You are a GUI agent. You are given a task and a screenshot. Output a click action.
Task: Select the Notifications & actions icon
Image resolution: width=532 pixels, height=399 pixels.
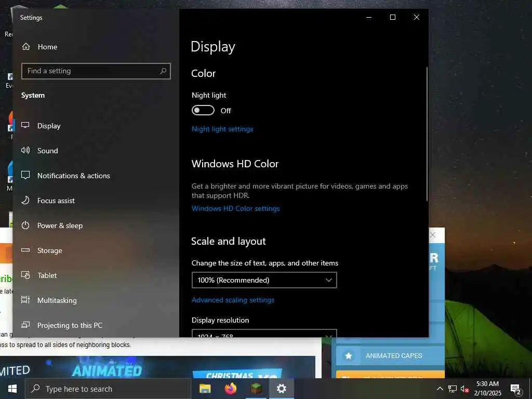click(25, 176)
